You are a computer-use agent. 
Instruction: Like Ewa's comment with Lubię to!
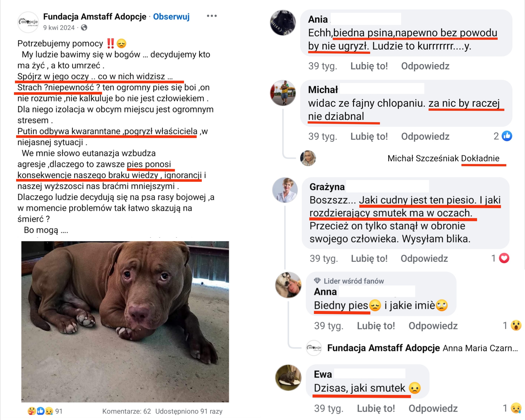(376, 409)
